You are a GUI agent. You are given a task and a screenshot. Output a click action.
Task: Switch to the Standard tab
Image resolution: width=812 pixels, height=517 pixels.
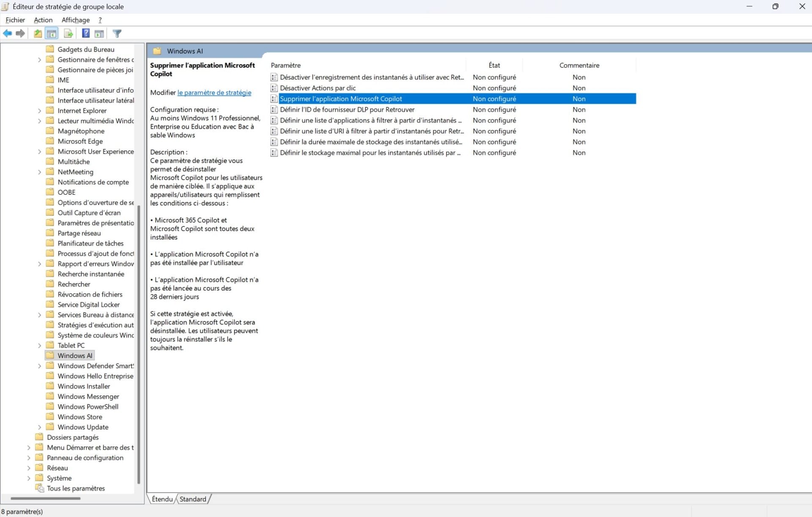click(x=193, y=499)
